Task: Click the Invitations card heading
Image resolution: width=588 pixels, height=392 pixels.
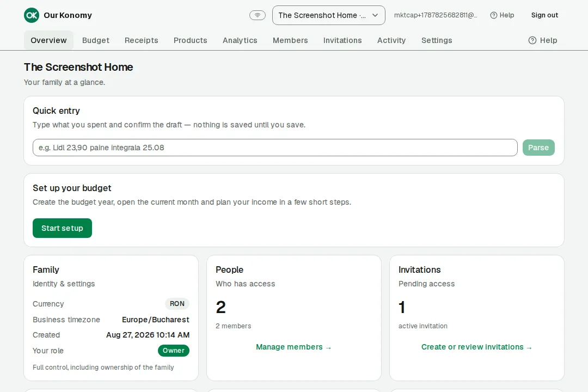Action: click(420, 269)
